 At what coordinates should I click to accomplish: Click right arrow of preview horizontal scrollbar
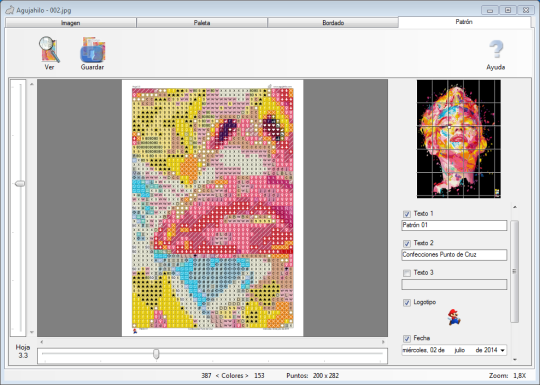(x=383, y=342)
